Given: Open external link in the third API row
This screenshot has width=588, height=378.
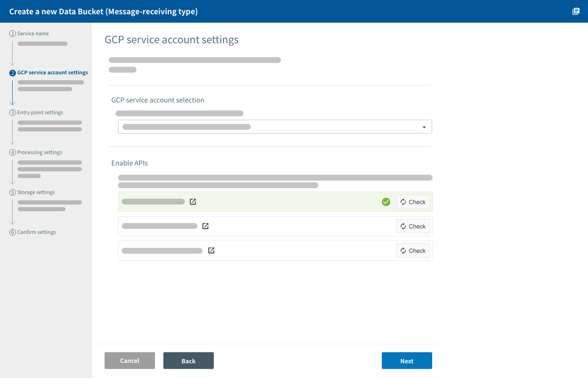Looking at the screenshot, I should coord(211,251).
